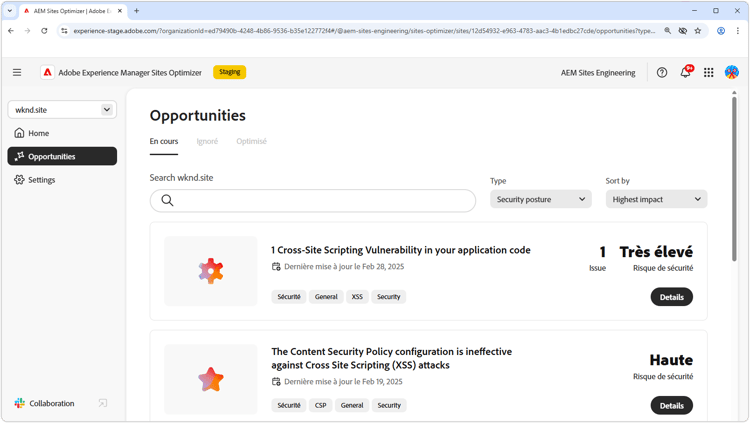Viewport: 750px width, 423px height.
Task: Open the app switcher grid icon
Action: click(708, 72)
